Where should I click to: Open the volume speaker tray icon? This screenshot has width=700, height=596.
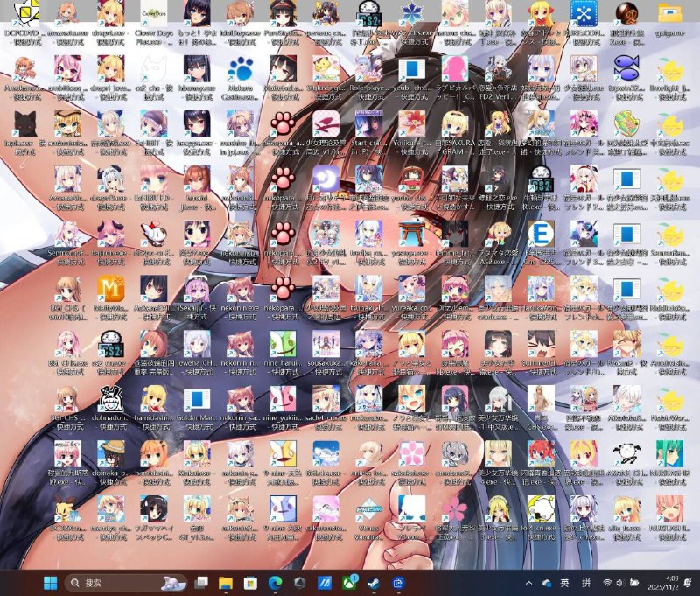pyautogui.click(x=619, y=583)
